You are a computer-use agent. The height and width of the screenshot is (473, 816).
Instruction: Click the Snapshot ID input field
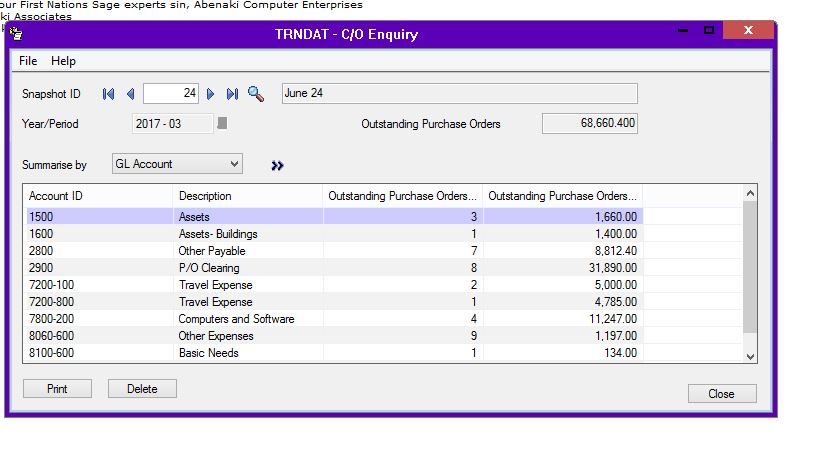(171, 94)
